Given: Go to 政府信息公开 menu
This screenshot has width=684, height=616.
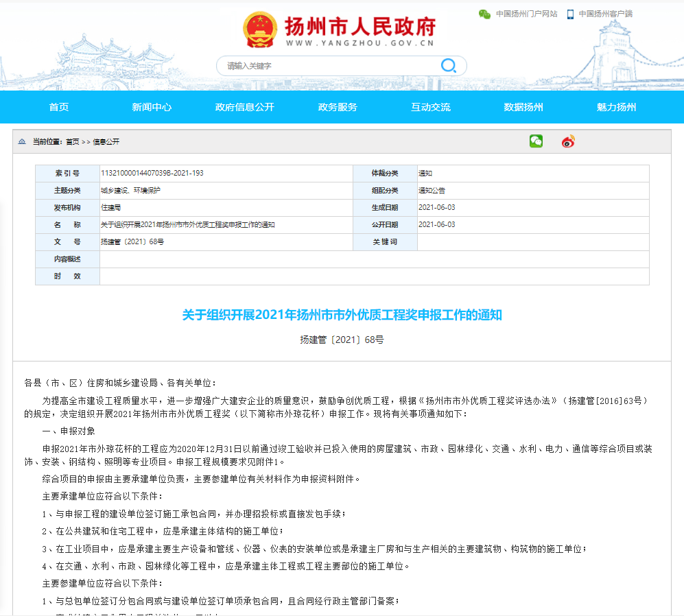Looking at the screenshot, I should point(244,107).
